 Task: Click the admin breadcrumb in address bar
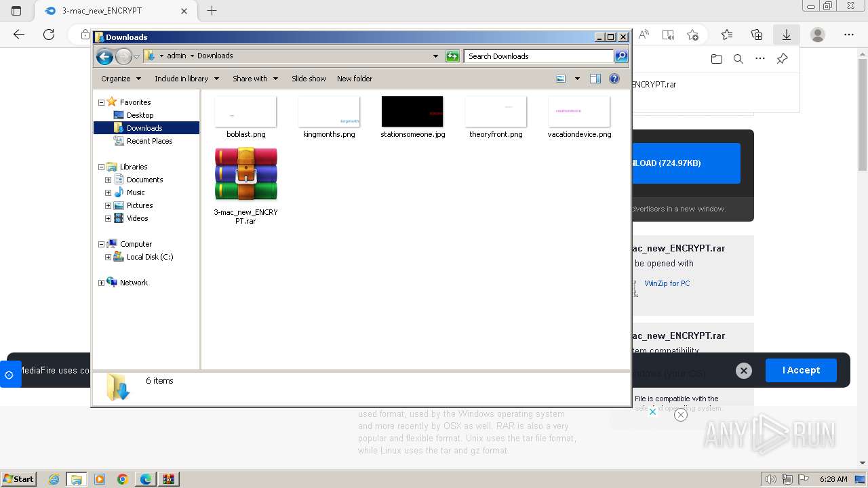176,56
